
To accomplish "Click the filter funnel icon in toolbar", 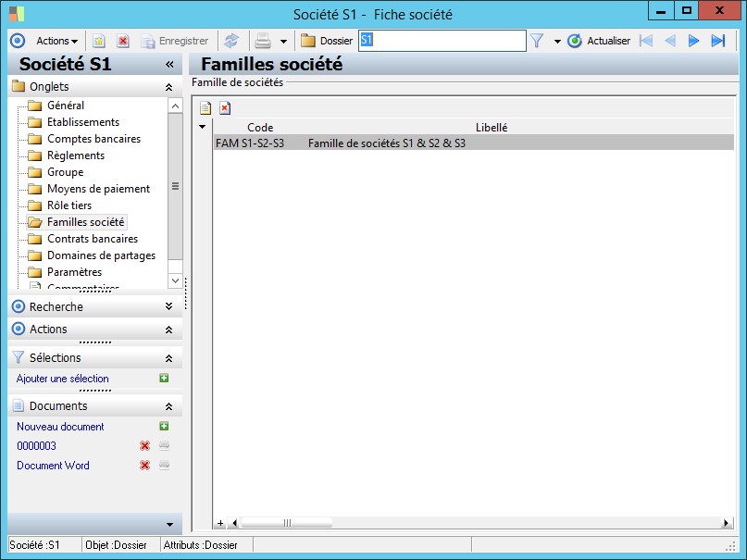I will 537,41.
